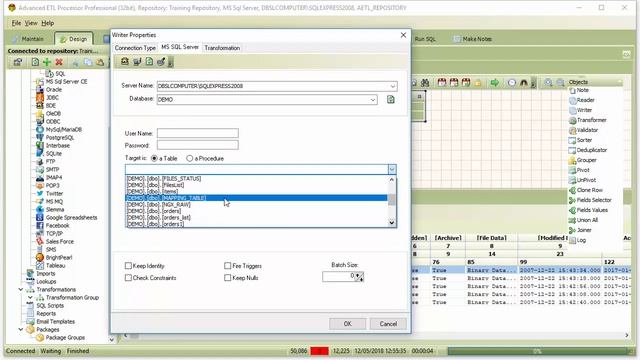Click the green plus icon in repository toolbar

click(x=47, y=62)
